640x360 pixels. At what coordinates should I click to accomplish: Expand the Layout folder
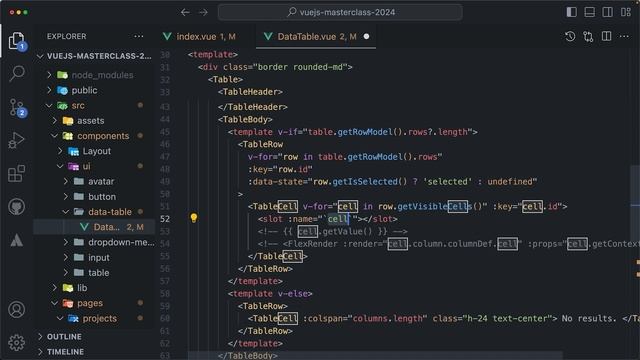[94, 151]
